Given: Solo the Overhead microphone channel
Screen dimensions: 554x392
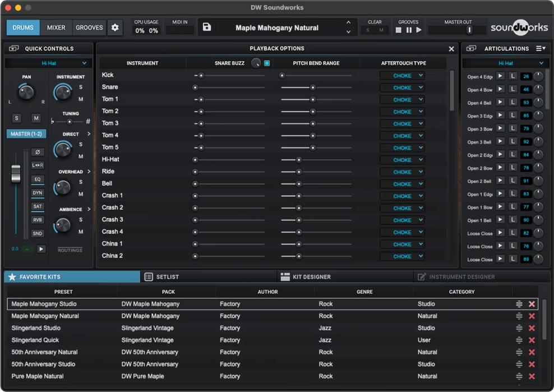Looking at the screenshot, I should 81,182.
